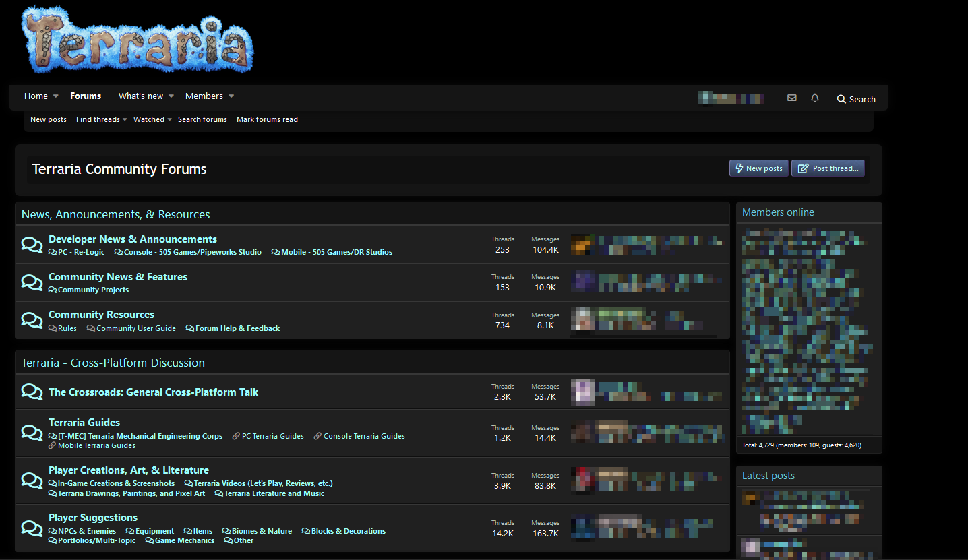Viewport: 968px width, 560px height.
Task: Click the Community News & Features forum icon
Action: pyautogui.click(x=32, y=282)
